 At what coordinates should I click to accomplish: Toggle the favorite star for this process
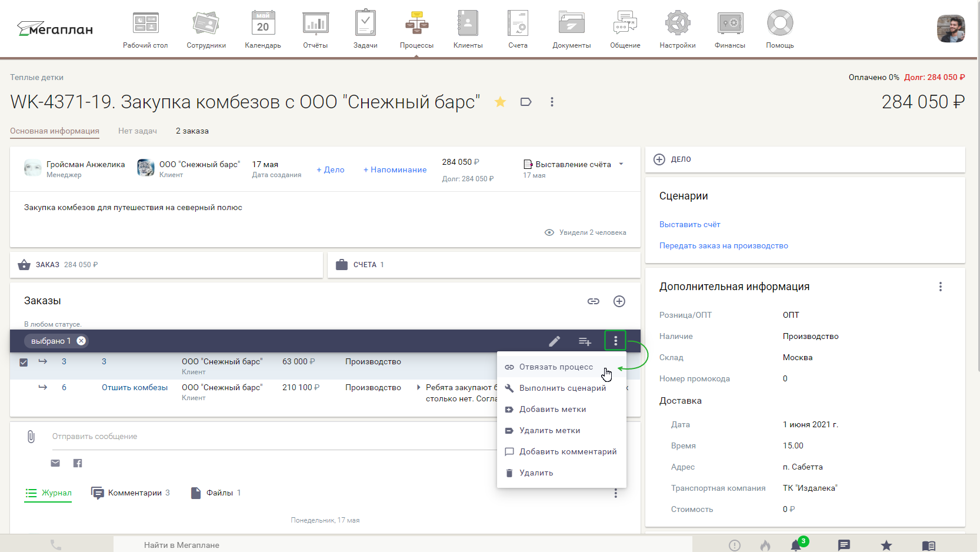click(x=500, y=102)
